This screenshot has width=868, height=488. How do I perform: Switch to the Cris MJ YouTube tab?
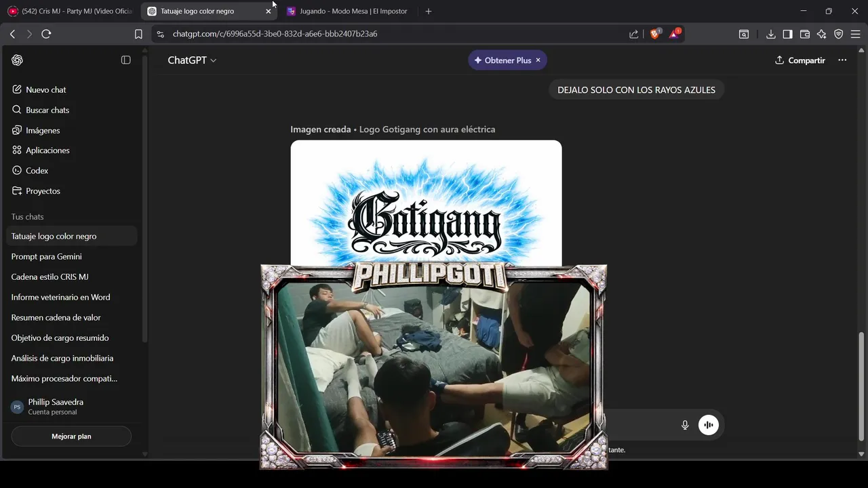point(70,12)
